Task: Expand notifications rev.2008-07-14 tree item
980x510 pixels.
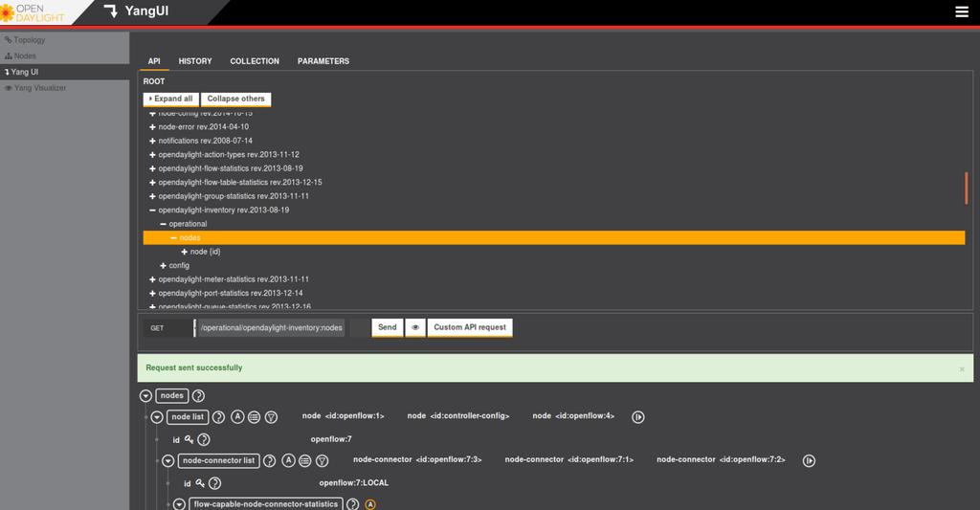Action: pos(152,141)
